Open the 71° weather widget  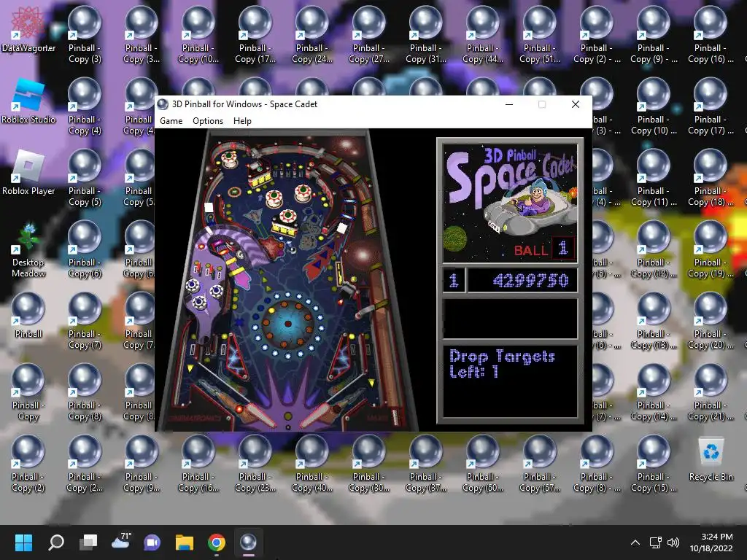coord(120,542)
